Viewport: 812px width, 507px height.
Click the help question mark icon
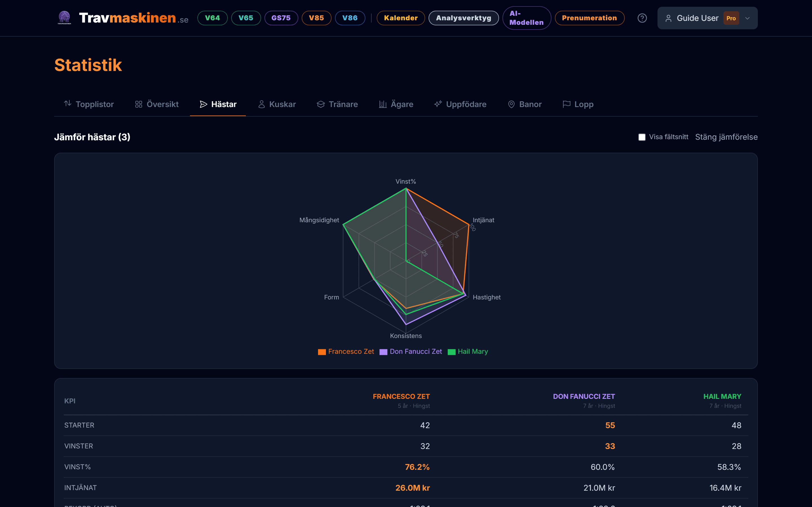[642, 18]
